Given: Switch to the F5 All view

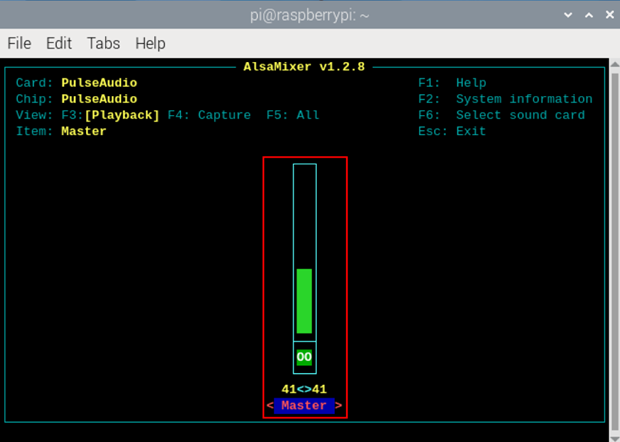Looking at the screenshot, I should pyautogui.click(x=293, y=115).
